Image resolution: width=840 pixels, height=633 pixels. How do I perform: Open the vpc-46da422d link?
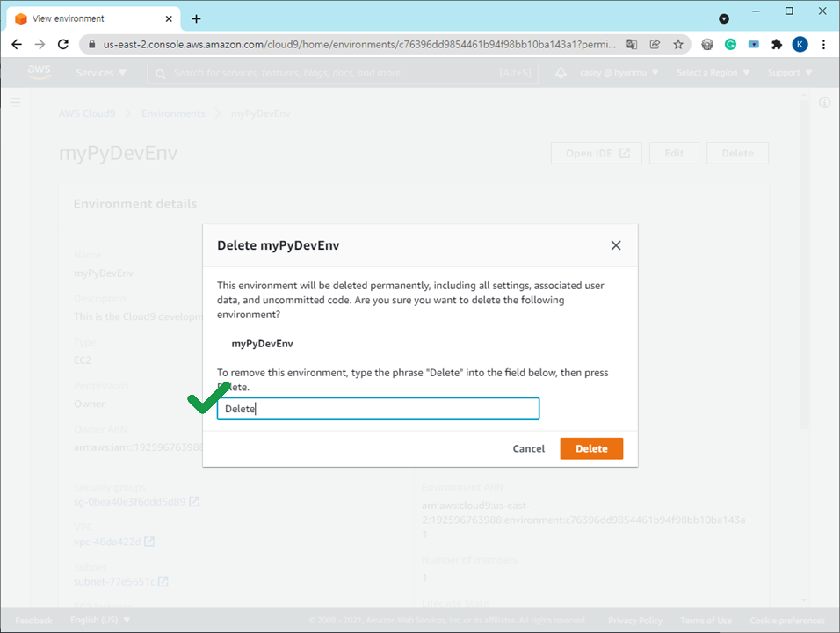click(x=114, y=542)
